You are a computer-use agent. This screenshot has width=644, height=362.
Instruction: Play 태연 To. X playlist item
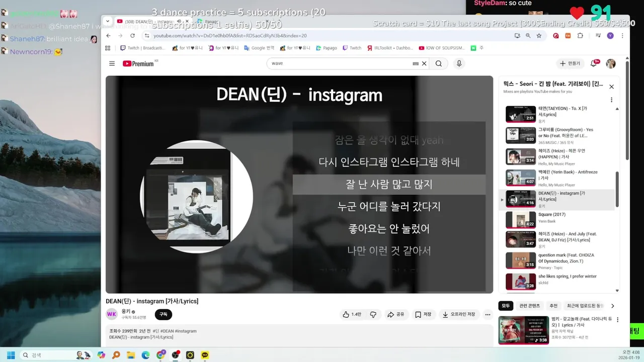point(558,114)
